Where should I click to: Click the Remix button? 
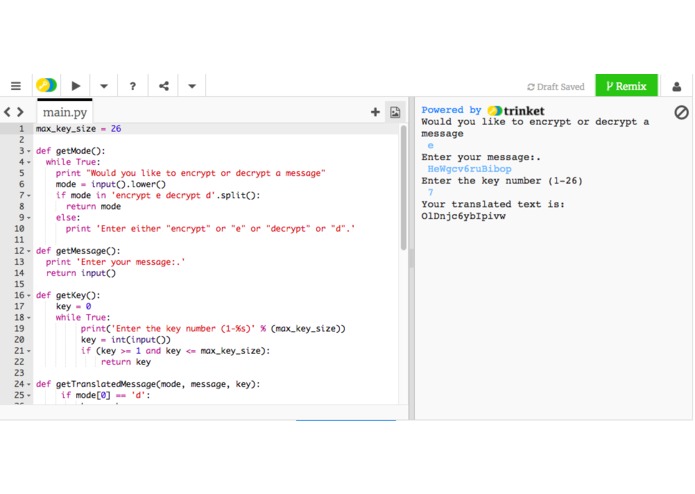[626, 86]
